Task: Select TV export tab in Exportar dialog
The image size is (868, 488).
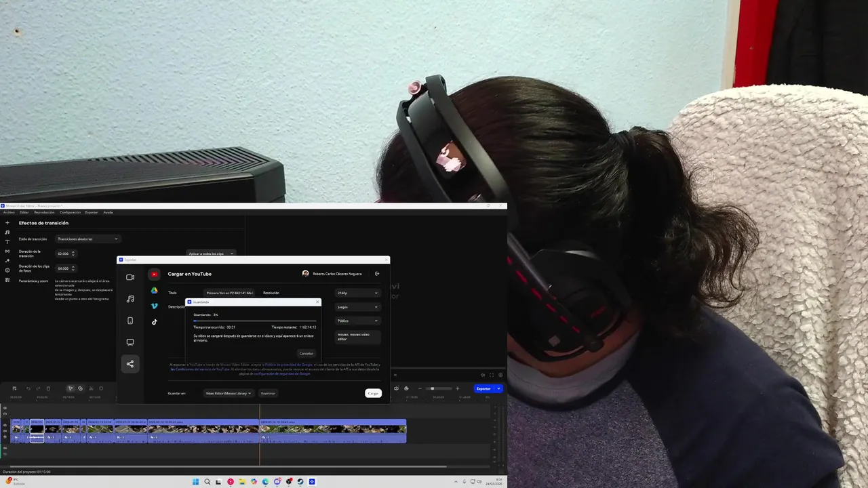Action: tap(130, 342)
